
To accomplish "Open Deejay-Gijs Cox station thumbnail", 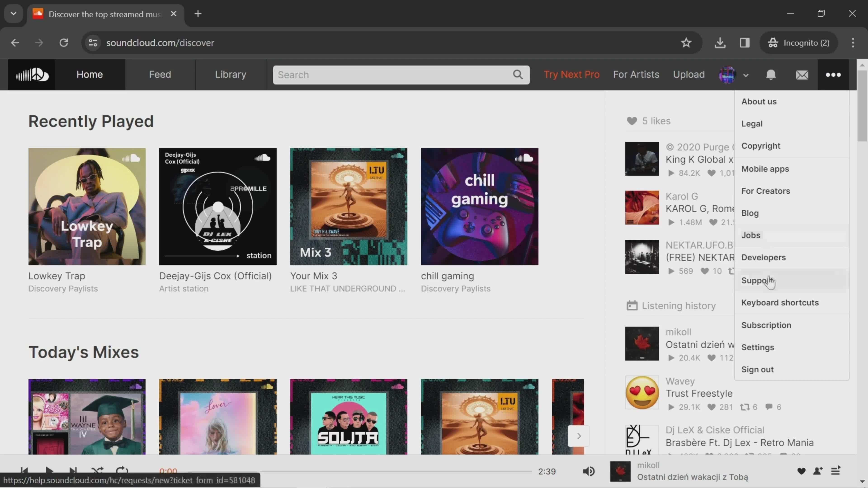I will point(218,206).
